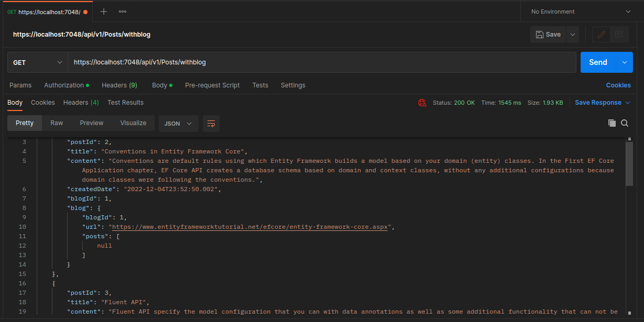Open the Pre-request Script tab
This screenshot has height=322, width=644.
(x=212, y=85)
